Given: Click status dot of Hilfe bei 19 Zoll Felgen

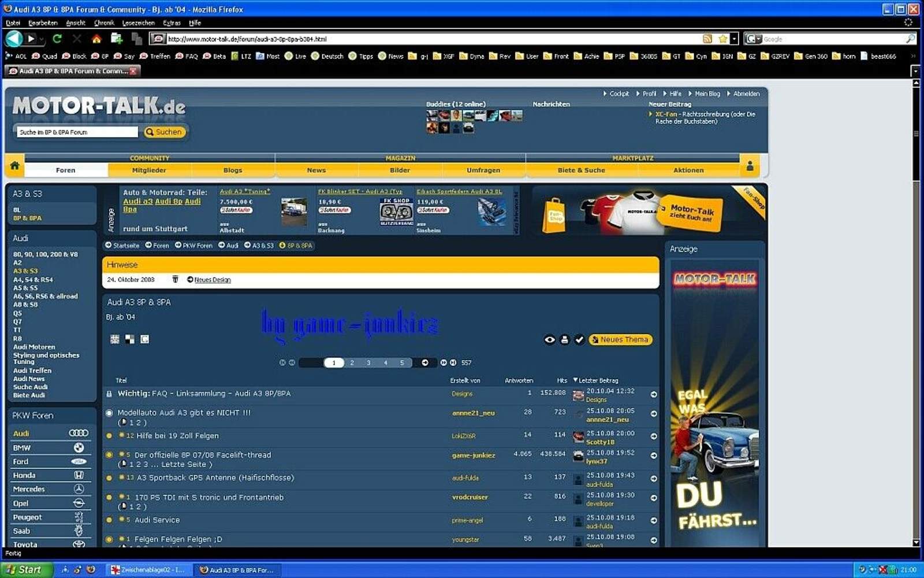Looking at the screenshot, I should tap(109, 436).
